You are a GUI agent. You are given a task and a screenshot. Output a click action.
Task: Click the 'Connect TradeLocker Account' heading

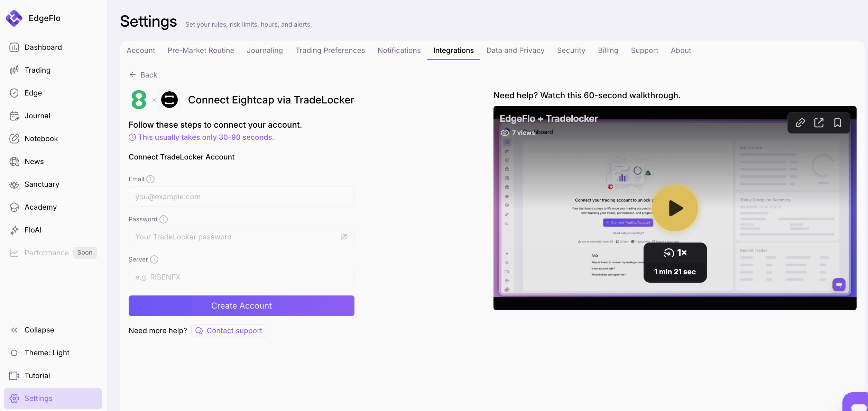(x=182, y=157)
